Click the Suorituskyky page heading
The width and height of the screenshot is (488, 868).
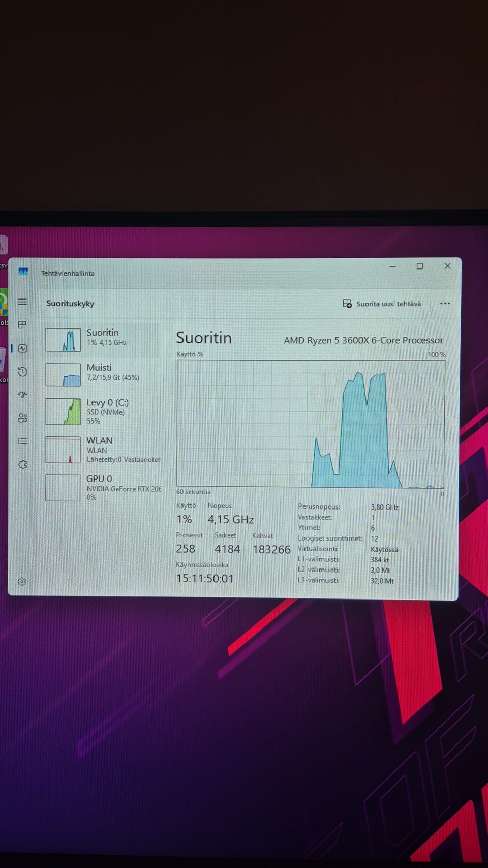(70, 303)
